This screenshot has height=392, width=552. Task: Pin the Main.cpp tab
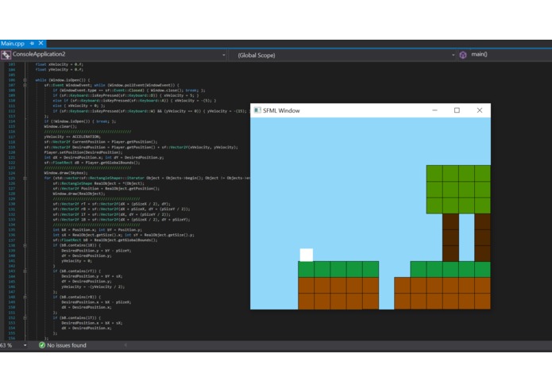32,43
